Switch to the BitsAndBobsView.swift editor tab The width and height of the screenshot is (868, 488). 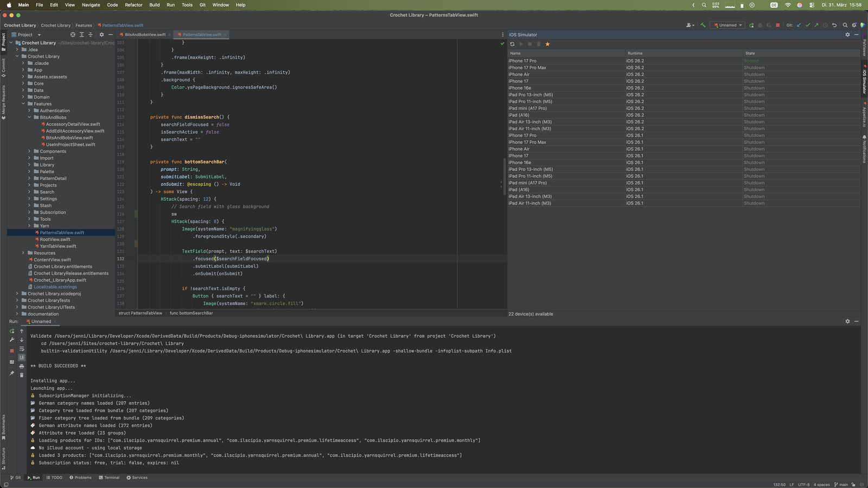[x=145, y=35]
